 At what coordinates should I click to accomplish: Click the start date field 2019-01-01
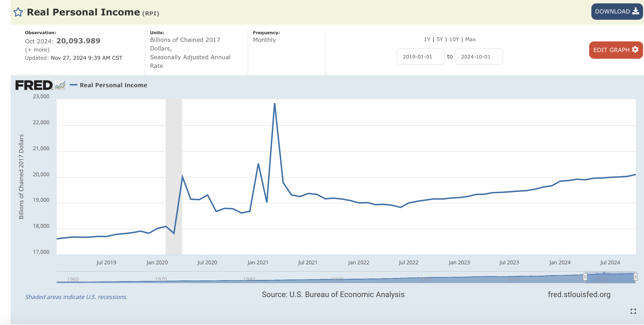point(421,57)
